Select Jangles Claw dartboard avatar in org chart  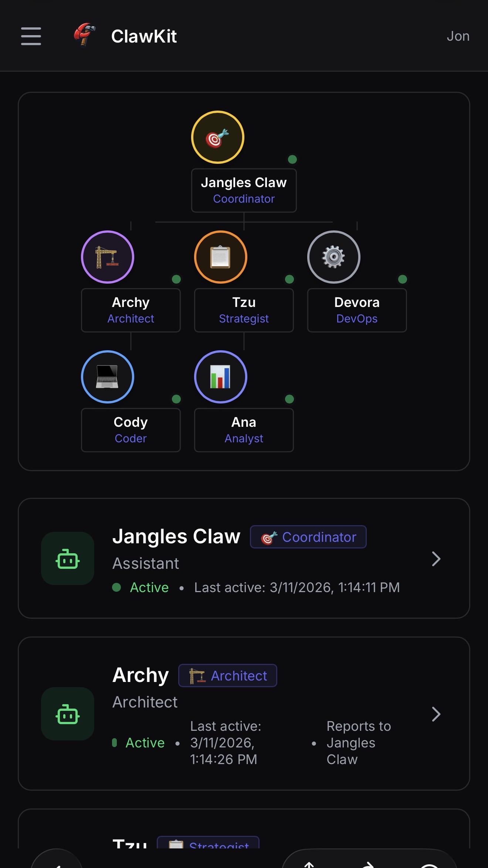[218, 137]
